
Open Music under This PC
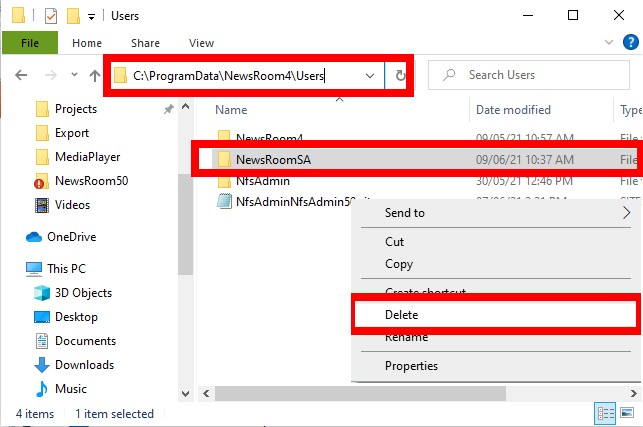tap(71, 388)
